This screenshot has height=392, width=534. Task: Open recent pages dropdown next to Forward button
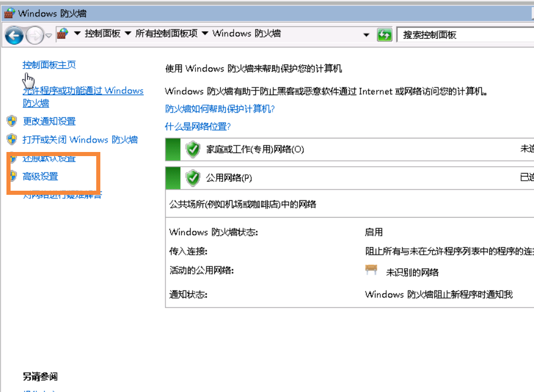coord(49,35)
